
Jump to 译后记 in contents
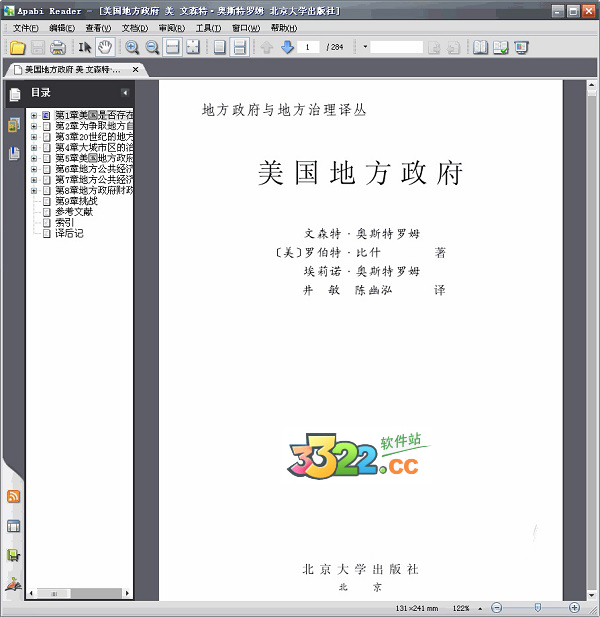[69, 233]
